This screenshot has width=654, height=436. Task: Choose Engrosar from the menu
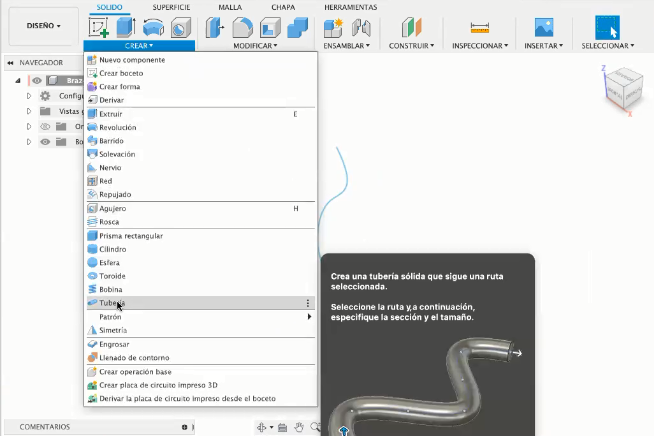tap(201, 344)
